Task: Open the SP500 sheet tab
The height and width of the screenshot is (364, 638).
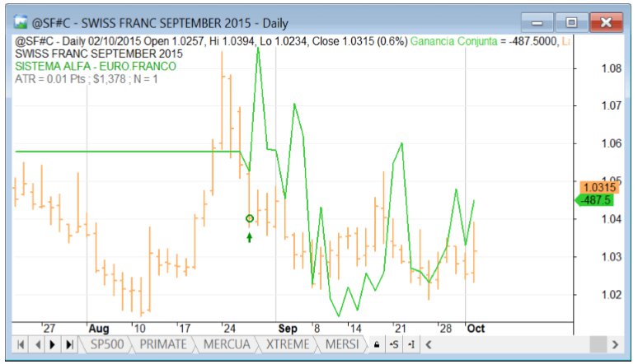Action: tap(106, 344)
